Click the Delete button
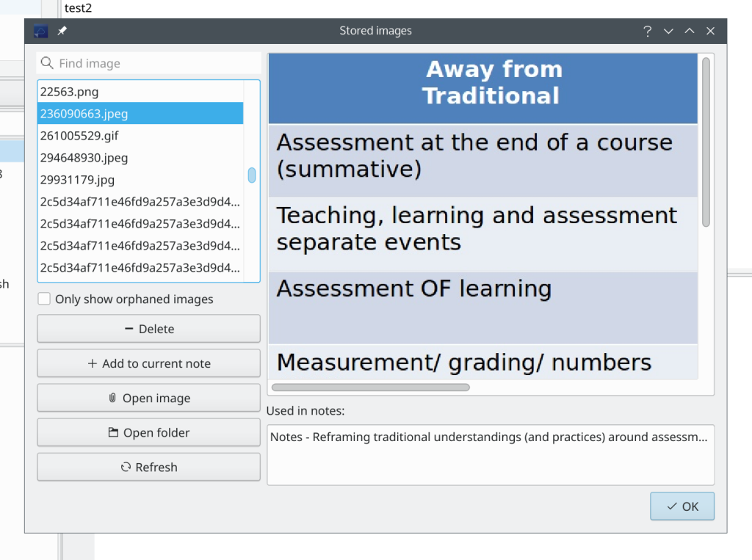Screen dimensions: 752x560 [148, 329]
